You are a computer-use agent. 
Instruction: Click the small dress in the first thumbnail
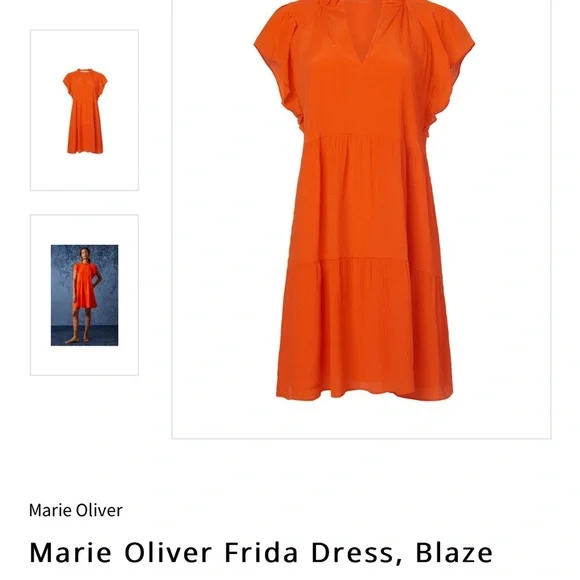pos(85,111)
